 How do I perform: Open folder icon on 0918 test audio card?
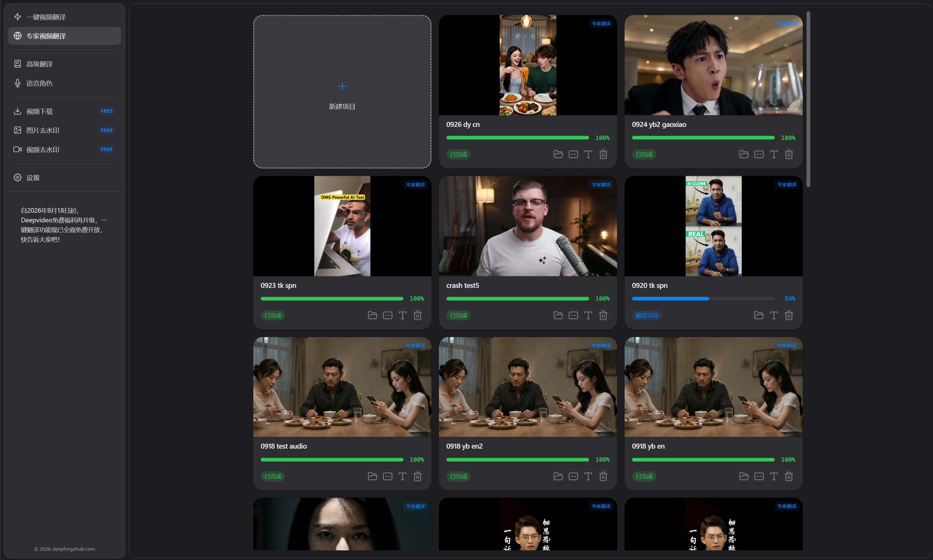pyautogui.click(x=372, y=477)
